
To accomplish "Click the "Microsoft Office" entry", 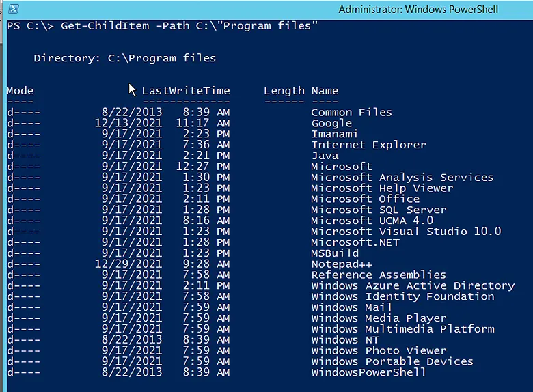I will pyautogui.click(x=366, y=199).
